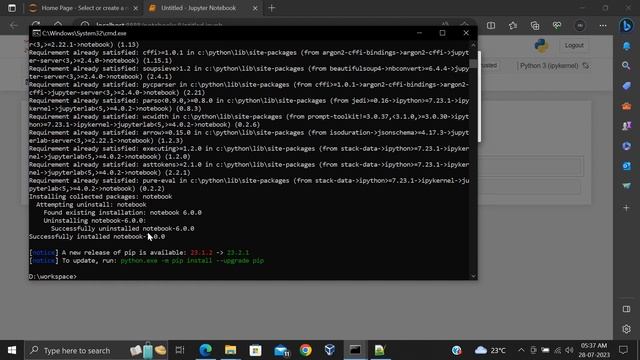Click the D:\workspace> prompt line

(x=53, y=277)
